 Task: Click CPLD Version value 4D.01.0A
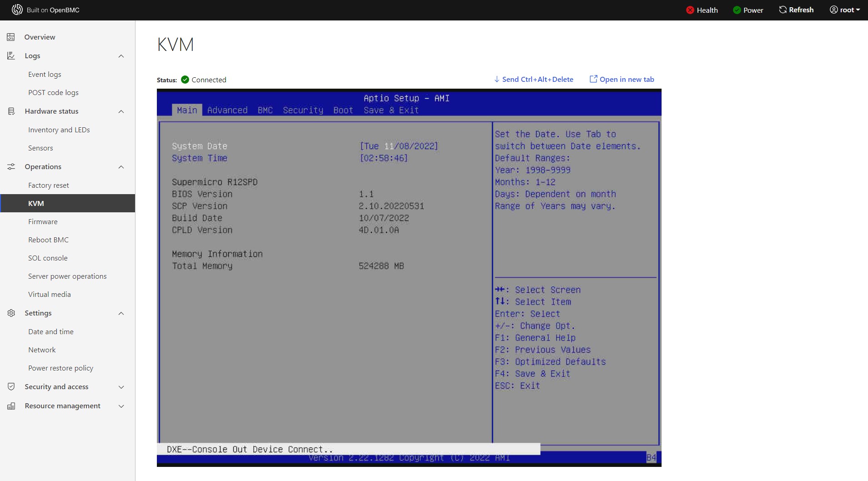pyautogui.click(x=379, y=230)
